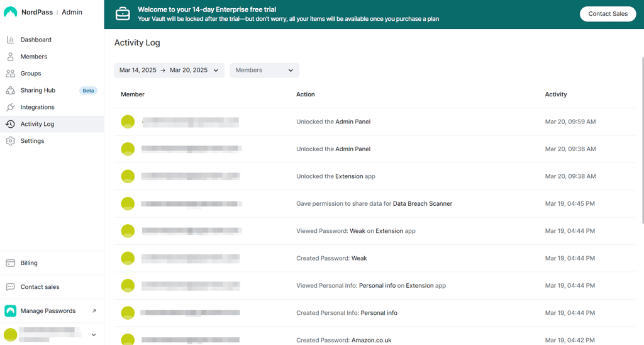Image resolution: width=644 pixels, height=345 pixels.
Task: Click avatar in Created Personal Info row
Action: coord(128,313)
